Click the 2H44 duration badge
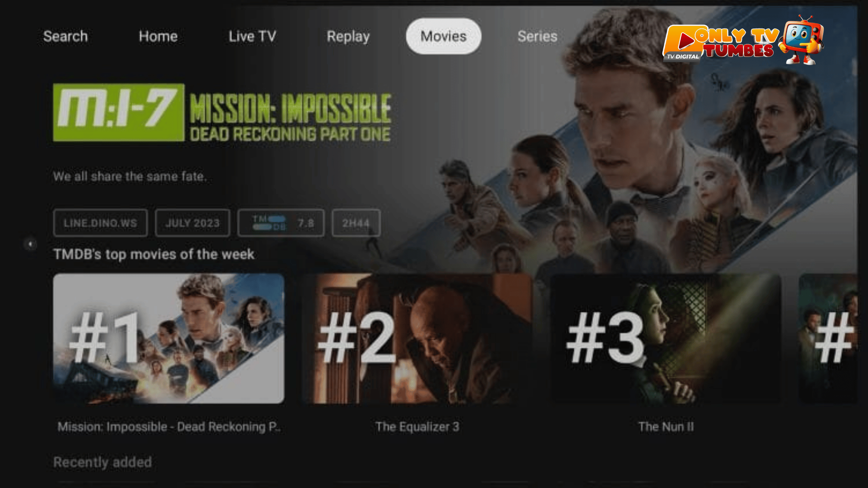This screenshot has height=488, width=868. pos(356,223)
